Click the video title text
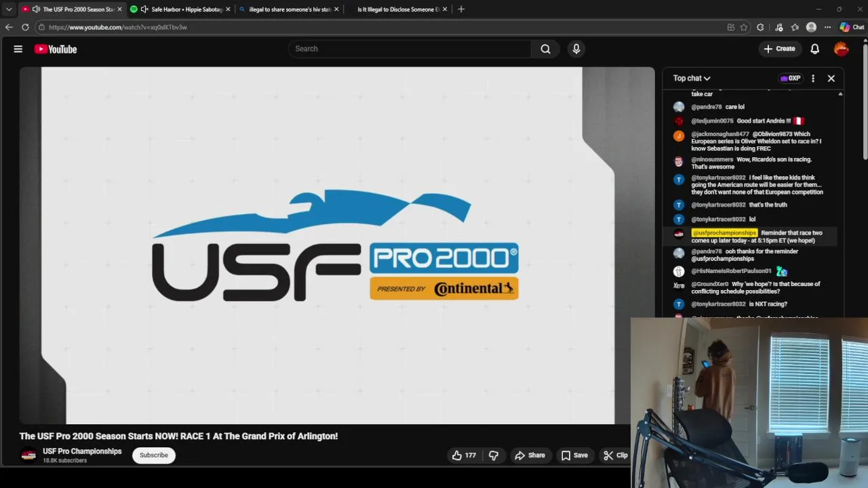The height and width of the screenshot is (488, 868). coord(178,436)
